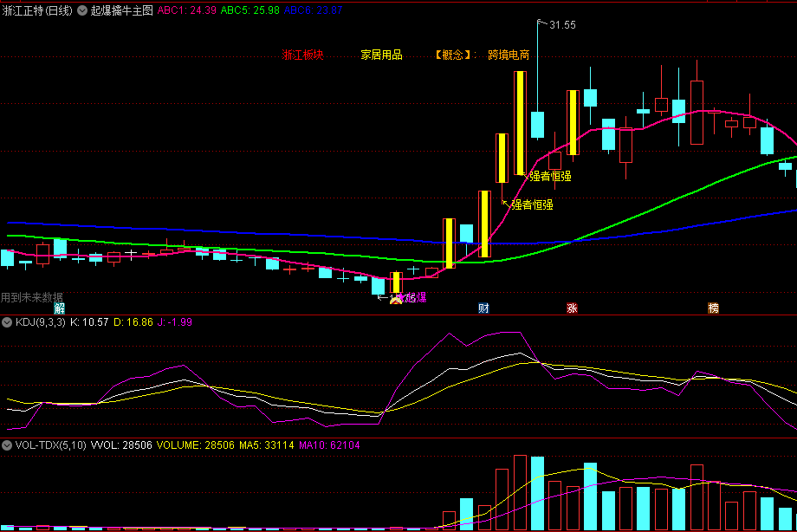Image resolution: width=797 pixels, height=532 pixels.
Task: Click the tallest yellow candle below 31.55
Action: [520, 123]
